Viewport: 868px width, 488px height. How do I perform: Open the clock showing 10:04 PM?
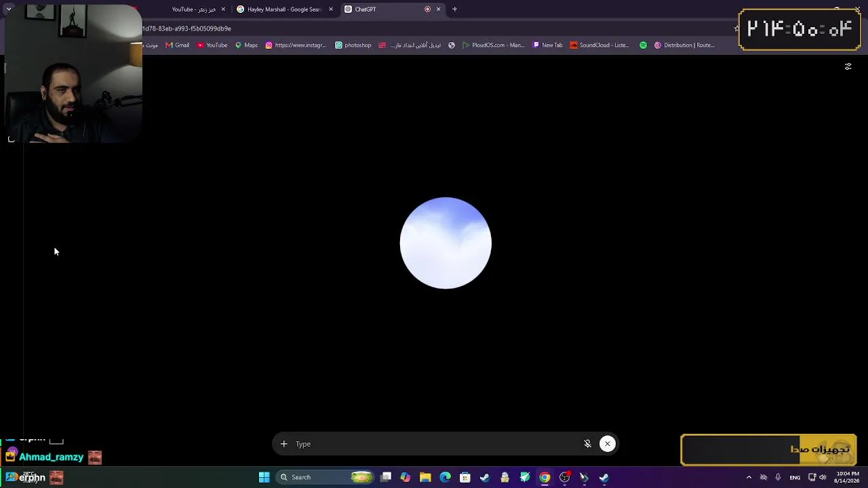pos(846,477)
